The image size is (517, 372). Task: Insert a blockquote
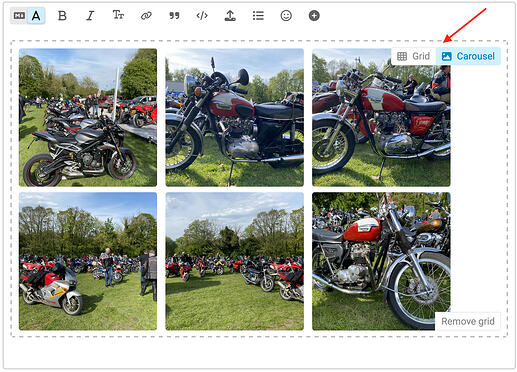(x=174, y=16)
